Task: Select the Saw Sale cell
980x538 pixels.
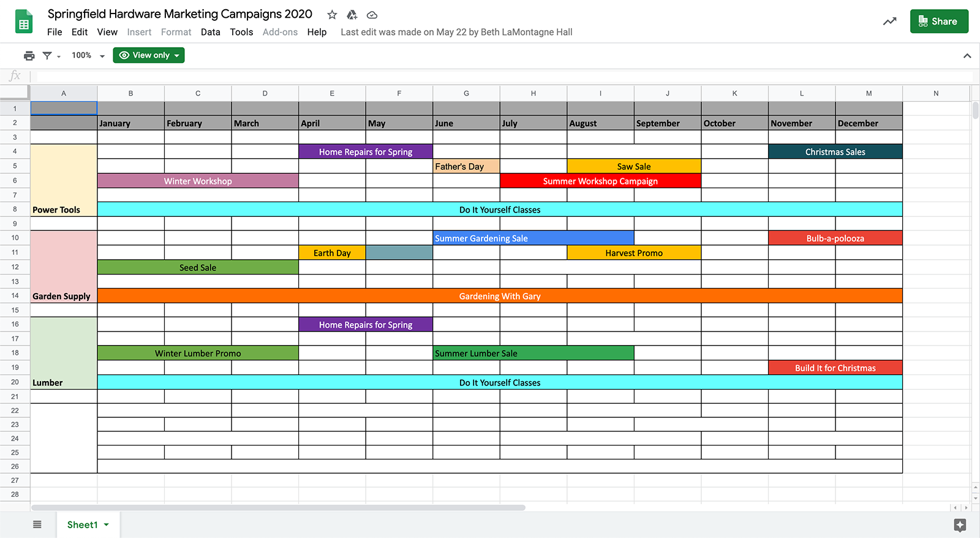Action: pyautogui.click(x=634, y=166)
